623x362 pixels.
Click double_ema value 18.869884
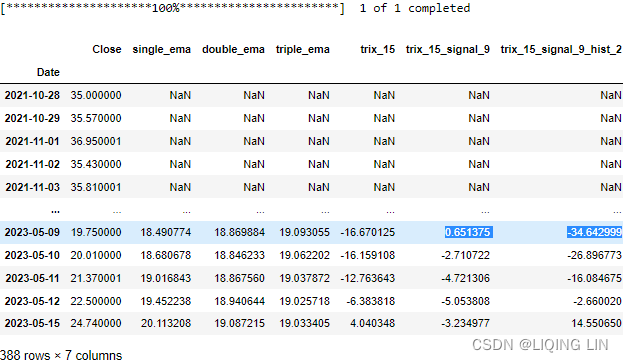[240, 232]
